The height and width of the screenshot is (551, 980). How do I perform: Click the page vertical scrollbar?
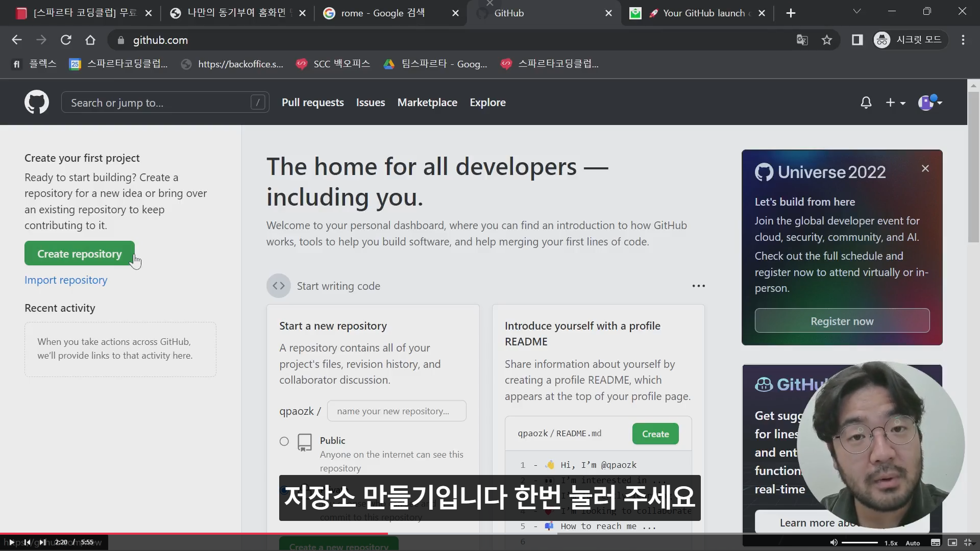[973, 167]
